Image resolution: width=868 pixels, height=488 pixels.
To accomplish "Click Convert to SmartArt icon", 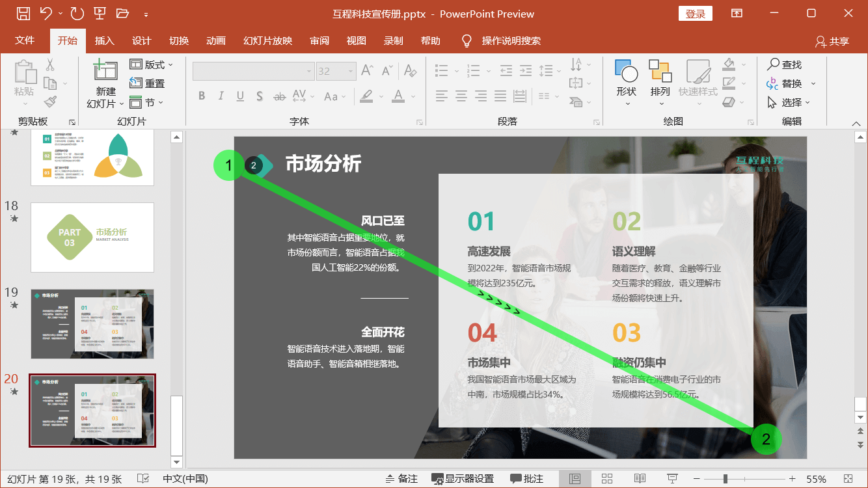I will (x=576, y=102).
